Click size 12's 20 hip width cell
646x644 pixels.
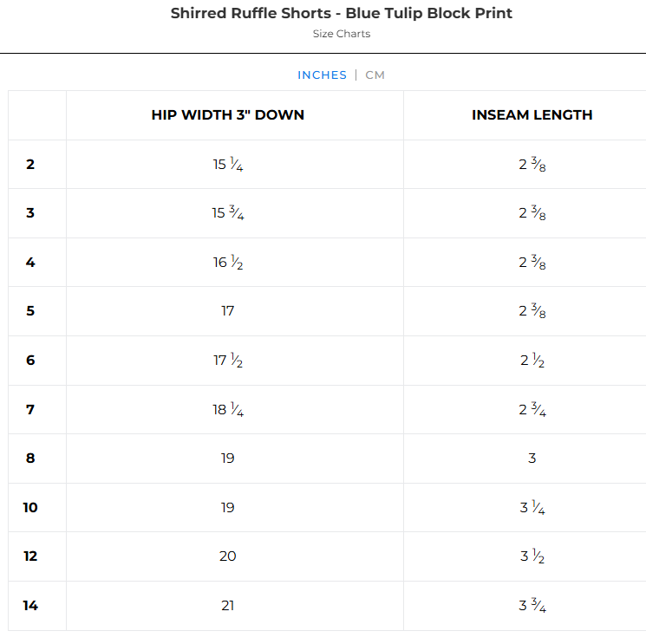click(227, 556)
